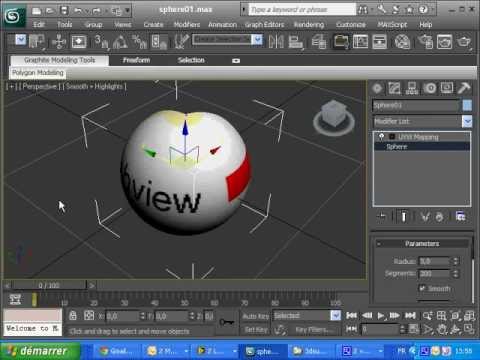480x360 pixels.
Task: Open Configure Modifier Sets
Action: point(461,217)
